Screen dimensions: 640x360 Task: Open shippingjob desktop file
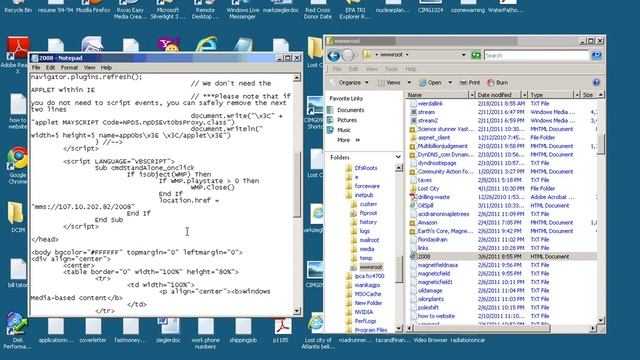pos(243,331)
